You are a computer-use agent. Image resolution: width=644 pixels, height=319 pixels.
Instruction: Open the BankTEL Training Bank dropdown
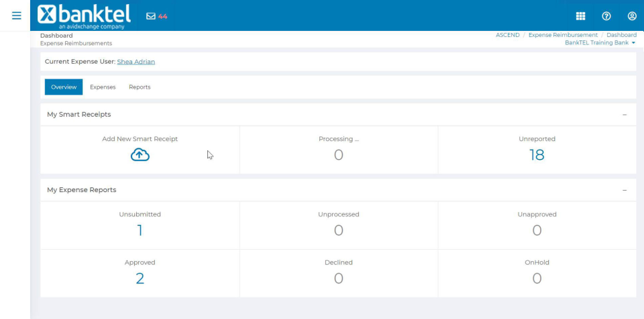tap(600, 43)
